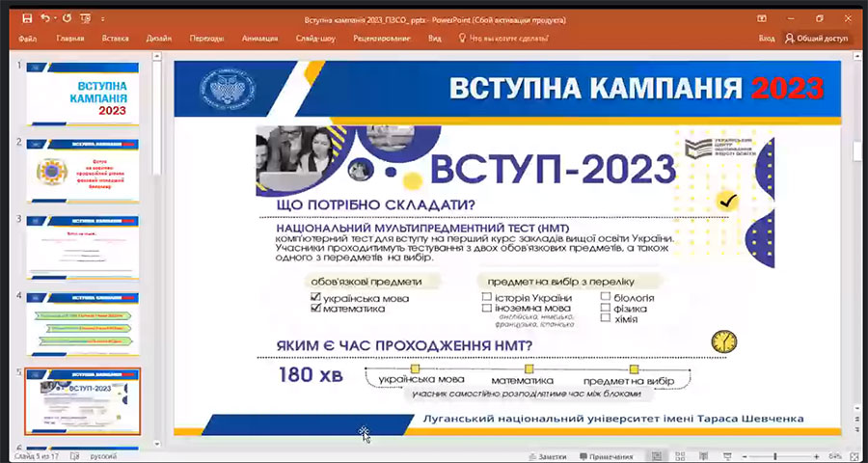This screenshot has height=463, width=868.
Task: Switch to the Вставка tab
Action: click(x=115, y=39)
